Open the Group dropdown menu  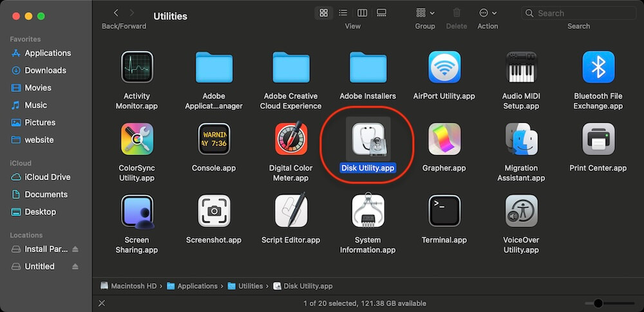click(425, 13)
